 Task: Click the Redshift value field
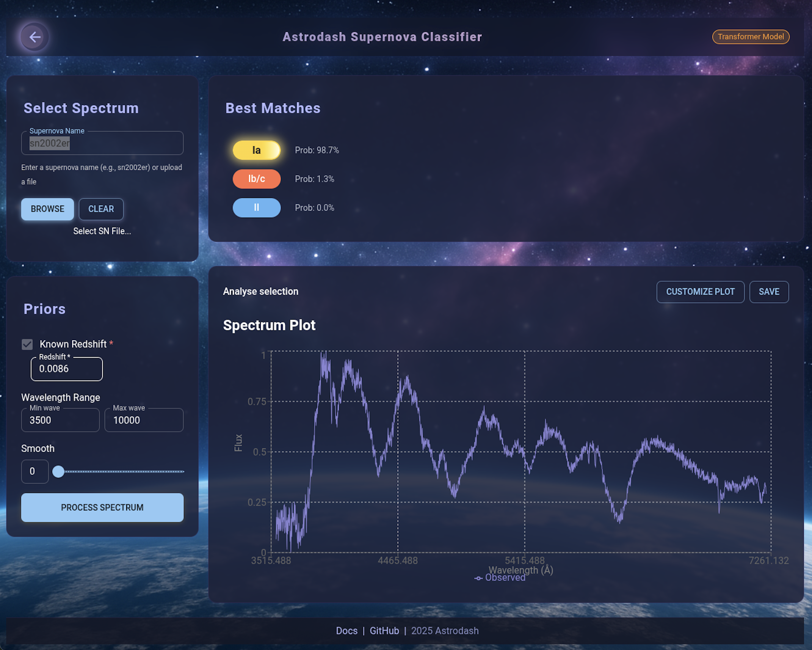[66, 369]
